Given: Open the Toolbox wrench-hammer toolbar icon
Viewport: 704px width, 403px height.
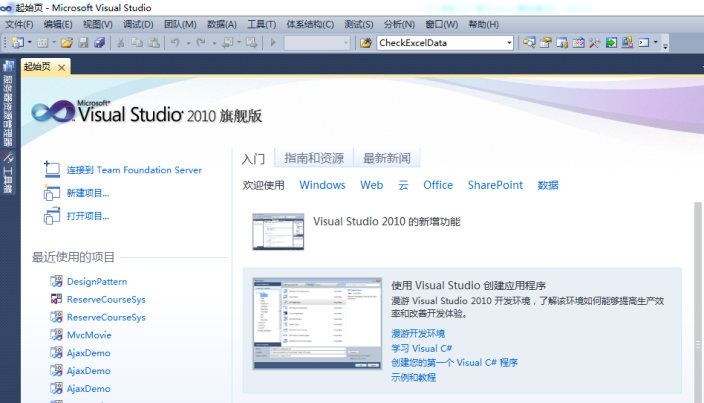Looking at the screenshot, I should click(594, 43).
